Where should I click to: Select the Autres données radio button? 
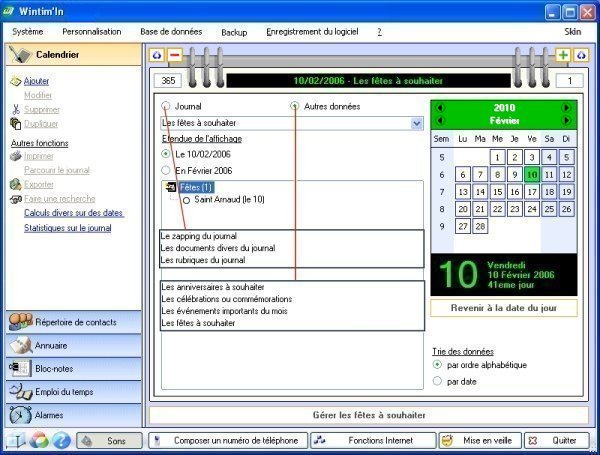pos(294,106)
